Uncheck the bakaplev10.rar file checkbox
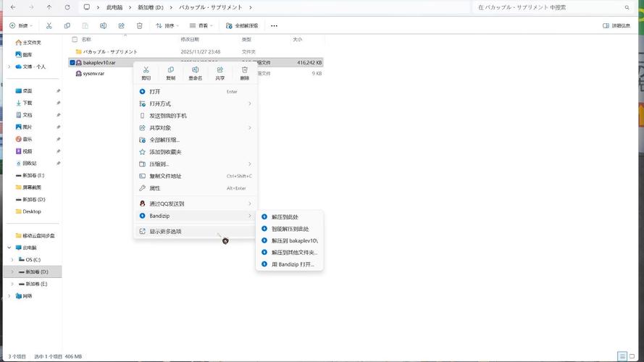 pyautogui.click(x=72, y=63)
